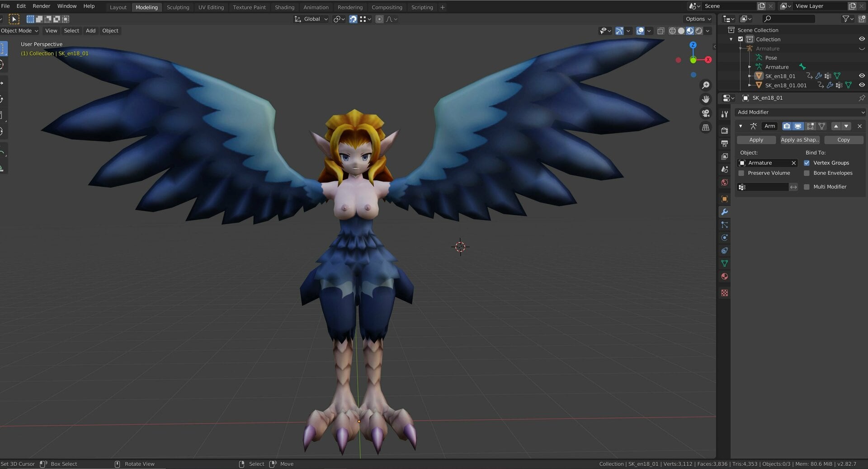Toggle proportional editing in the header
This screenshot has width=868, height=469.
click(x=379, y=19)
